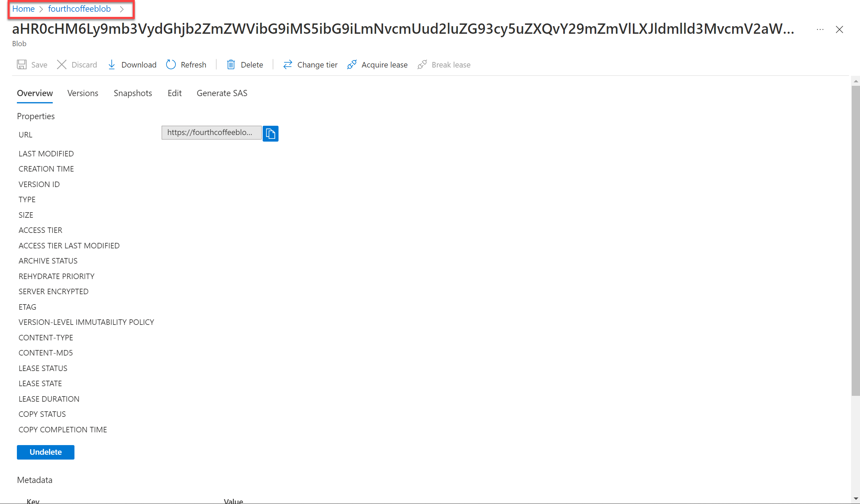860x504 pixels.
Task: Select the Edit tab
Action: (x=174, y=93)
